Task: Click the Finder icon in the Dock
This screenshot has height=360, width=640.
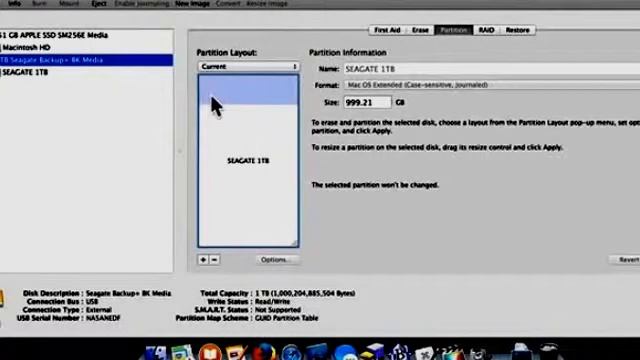Action: [x=156, y=353]
